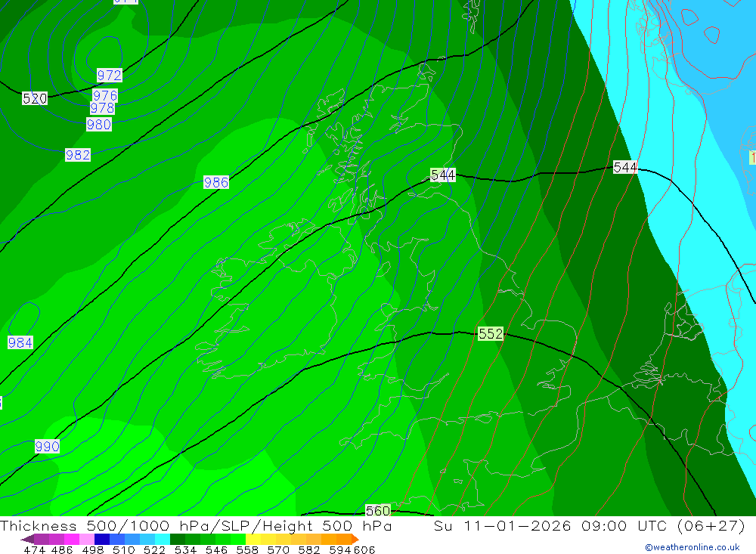Image resolution: width=756 pixels, height=554 pixels.
Task: Click the orange arrow at legend end
Action: [355, 540]
